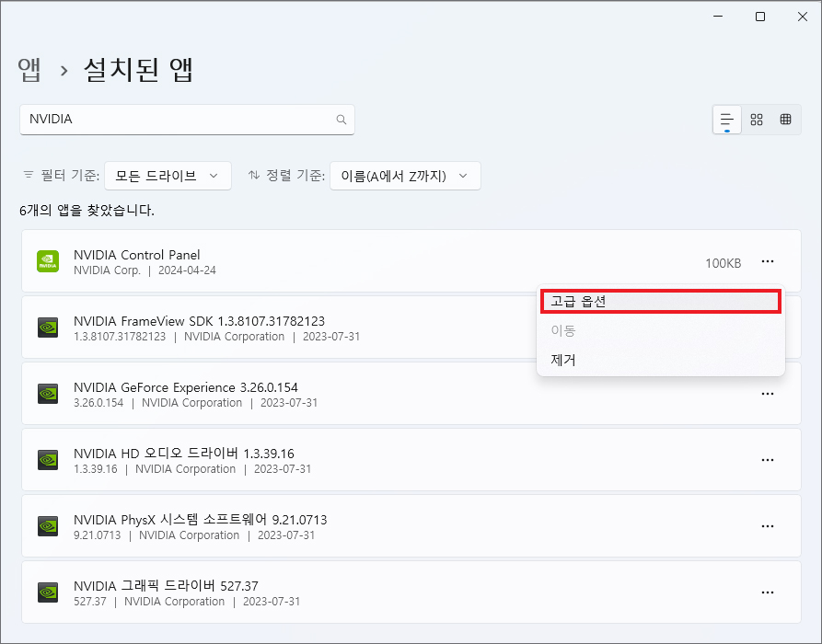Click the NVIDIA Control Panel app icon
The width and height of the screenshot is (822, 644).
coord(48,261)
